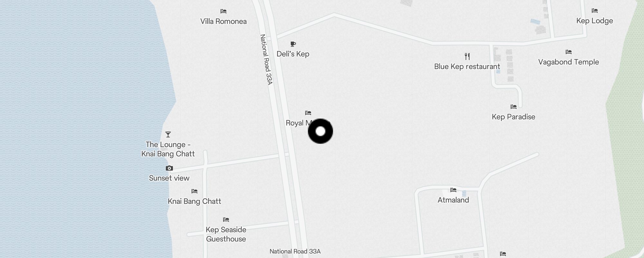
Task: Open the Deli's Kep cafe cup icon
Action: coord(293,44)
